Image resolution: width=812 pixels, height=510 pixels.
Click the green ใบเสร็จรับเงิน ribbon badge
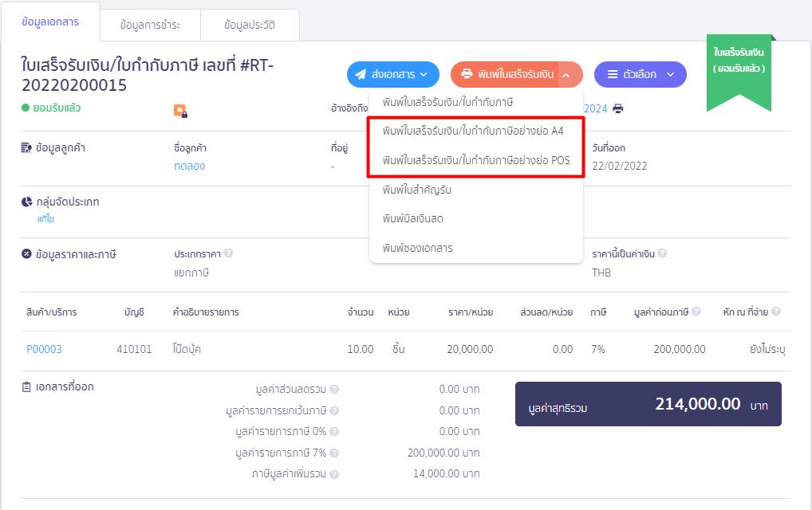click(739, 73)
